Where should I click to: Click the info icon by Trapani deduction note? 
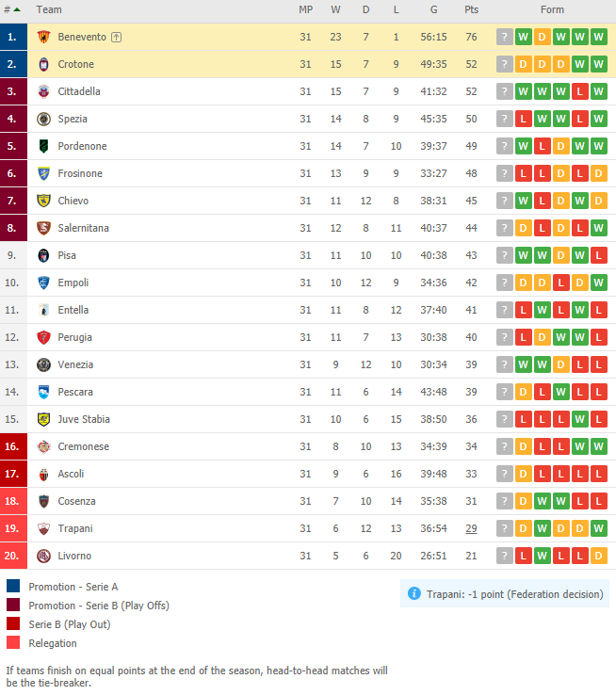coord(413,593)
